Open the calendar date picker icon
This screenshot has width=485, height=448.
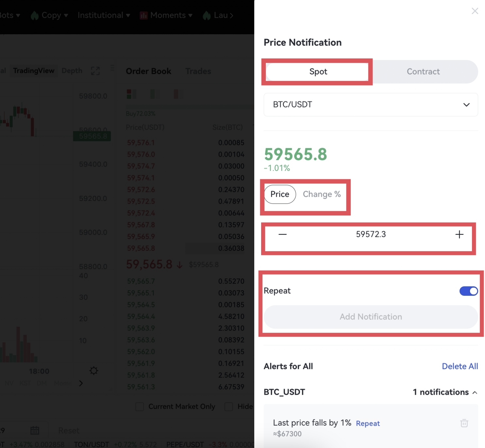[x=35, y=430]
